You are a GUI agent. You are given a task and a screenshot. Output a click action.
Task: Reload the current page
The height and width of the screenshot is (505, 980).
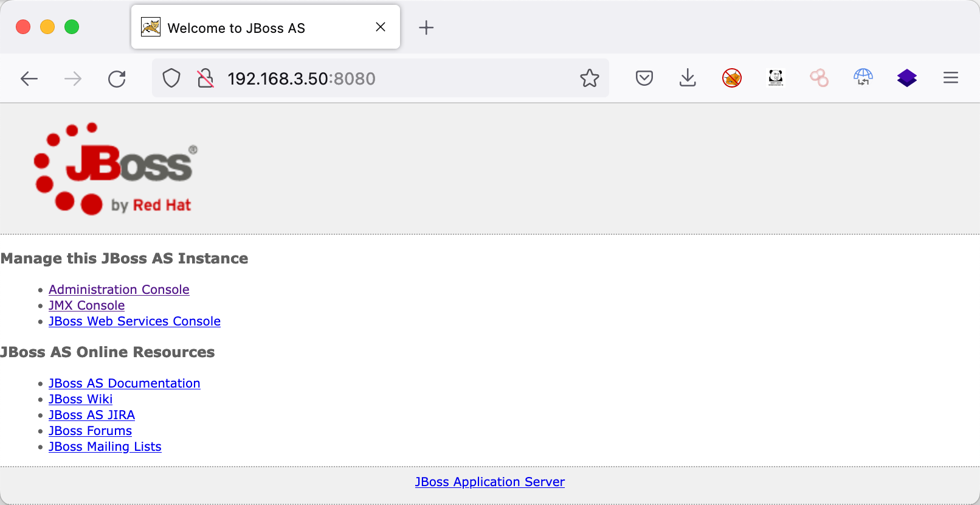[117, 78]
